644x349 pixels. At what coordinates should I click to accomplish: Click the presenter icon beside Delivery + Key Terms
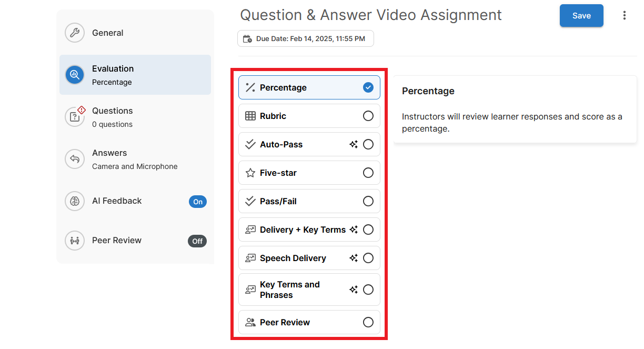(x=250, y=230)
